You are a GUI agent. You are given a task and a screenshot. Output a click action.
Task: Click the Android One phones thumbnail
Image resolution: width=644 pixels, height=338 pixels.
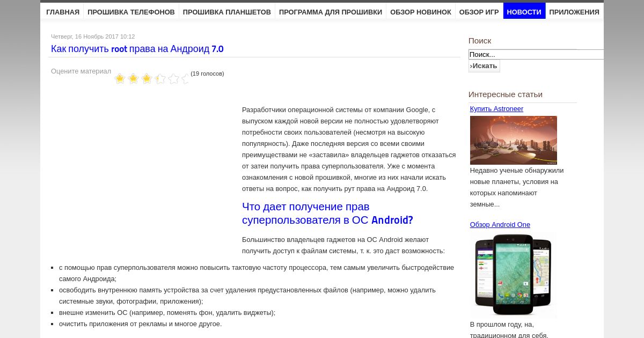514,275
